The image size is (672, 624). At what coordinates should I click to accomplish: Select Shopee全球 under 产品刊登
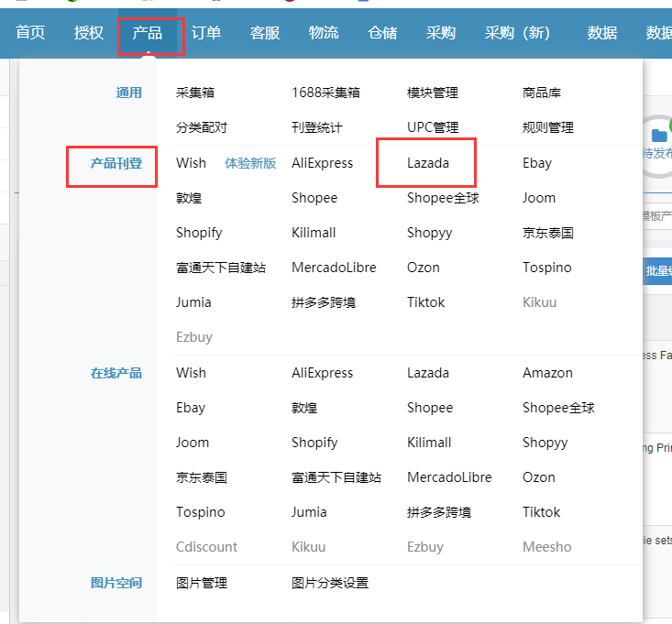coord(443,198)
